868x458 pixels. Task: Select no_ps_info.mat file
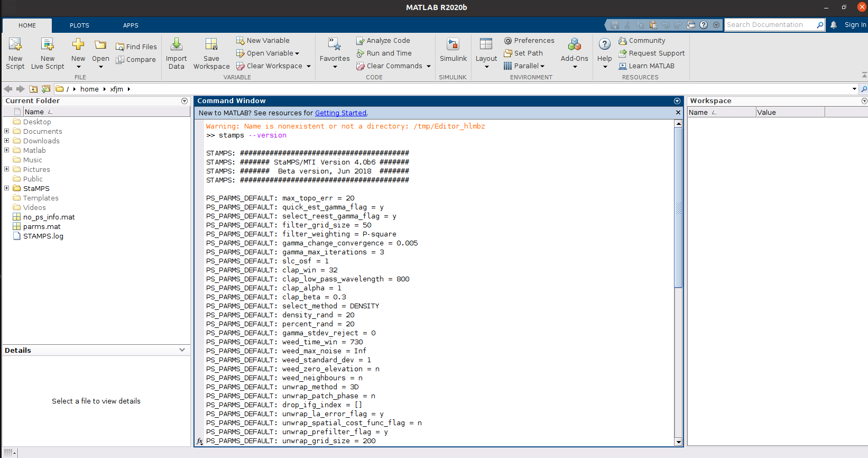click(49, 217)
